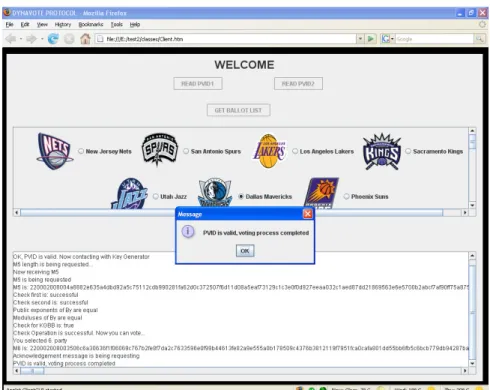The width and height of the screenshot is (490, 390).
Task: Click log panel scroll left arrow
Action: (17, 371)
